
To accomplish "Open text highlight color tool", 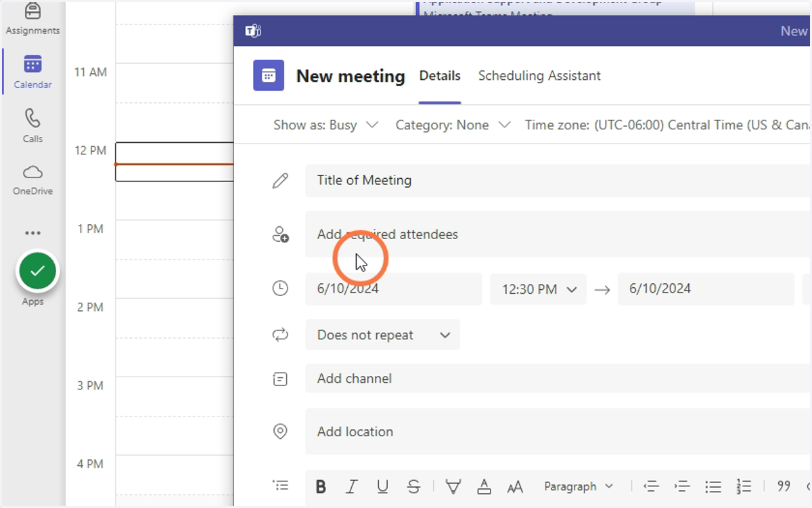I will click(453, 486).
